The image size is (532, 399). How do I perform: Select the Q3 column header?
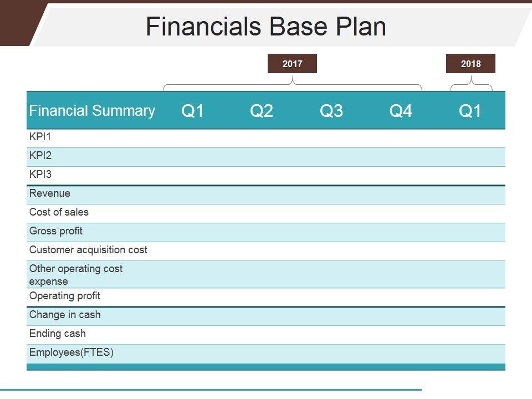tap(331, 111)
